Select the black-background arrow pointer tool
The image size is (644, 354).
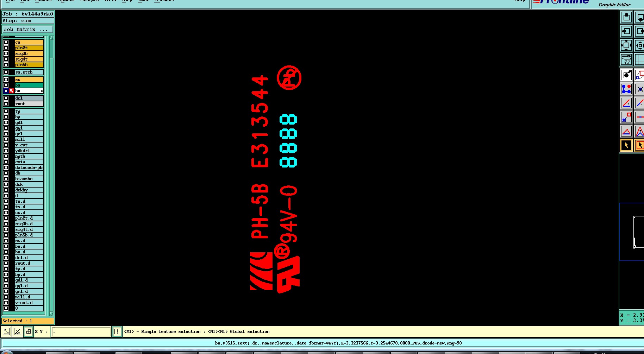(626, 145)
